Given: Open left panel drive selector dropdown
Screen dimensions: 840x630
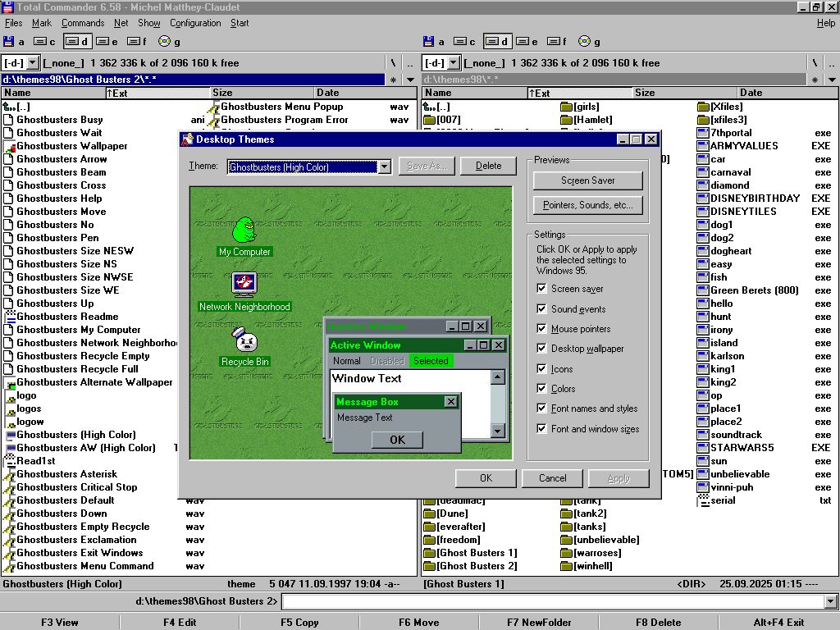Looking at the screenshot, I should (33, 63).
